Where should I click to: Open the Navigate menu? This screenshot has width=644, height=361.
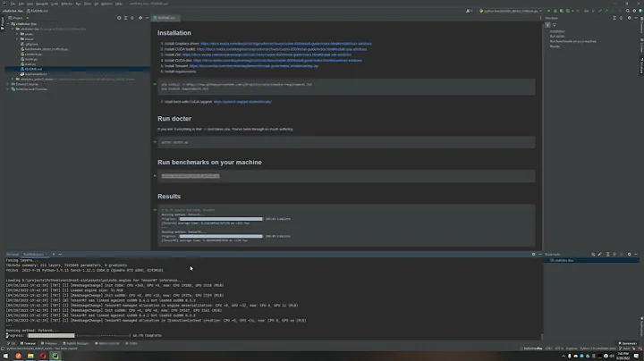(42, 4)
